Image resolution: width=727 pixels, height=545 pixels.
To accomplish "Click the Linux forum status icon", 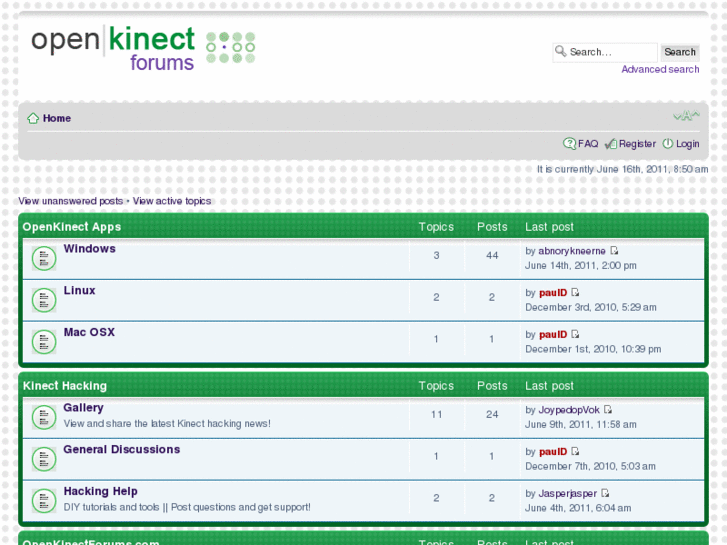I will [x=44, y=300].
